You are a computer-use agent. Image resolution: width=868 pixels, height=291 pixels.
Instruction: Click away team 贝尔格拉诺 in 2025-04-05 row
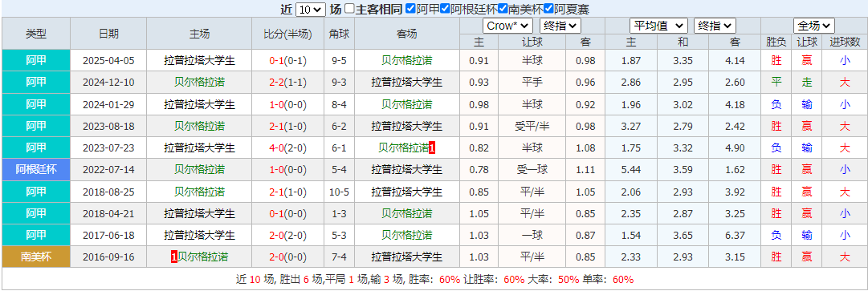(x=407, y=61)
